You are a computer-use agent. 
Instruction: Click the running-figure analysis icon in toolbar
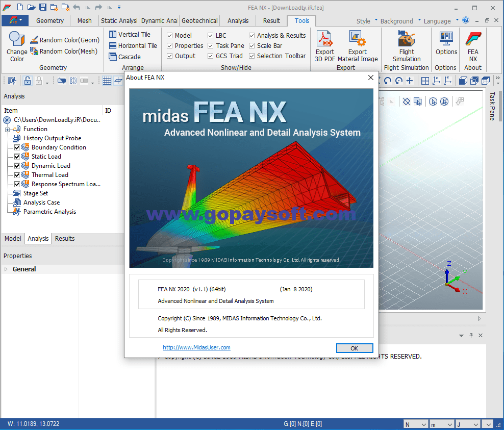click(x=12, y=81)
